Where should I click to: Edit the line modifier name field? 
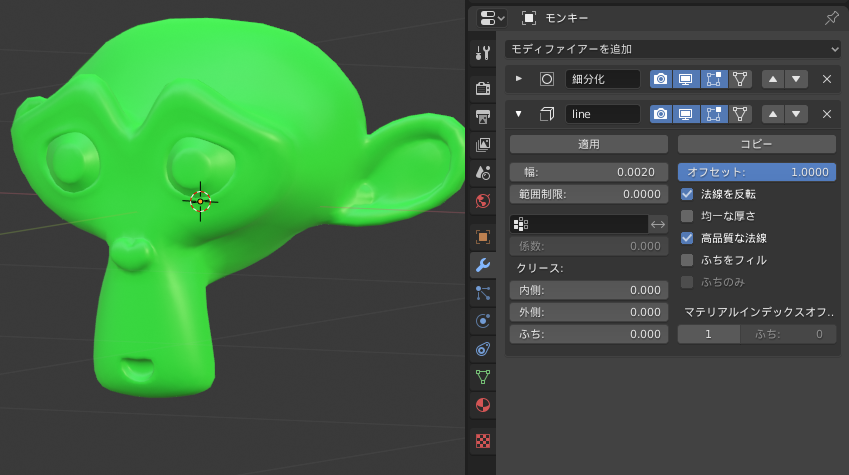603,114
